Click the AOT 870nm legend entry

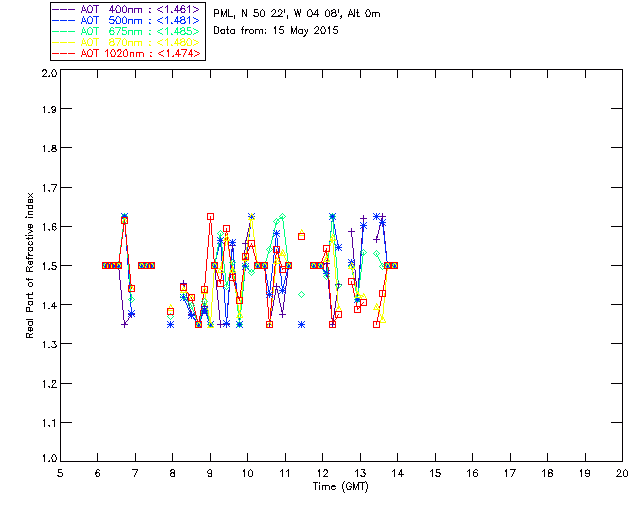click(x=128, y=42)
